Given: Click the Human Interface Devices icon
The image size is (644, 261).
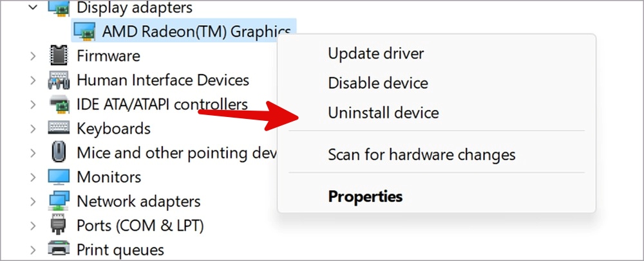Looking at the screenshot, I should [x=59, y=80].
